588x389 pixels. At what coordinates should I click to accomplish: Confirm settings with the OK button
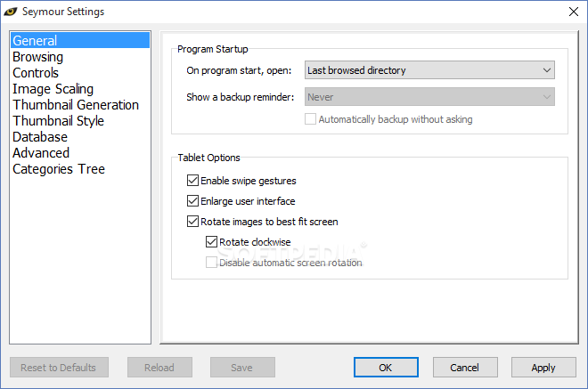[386, 368]
